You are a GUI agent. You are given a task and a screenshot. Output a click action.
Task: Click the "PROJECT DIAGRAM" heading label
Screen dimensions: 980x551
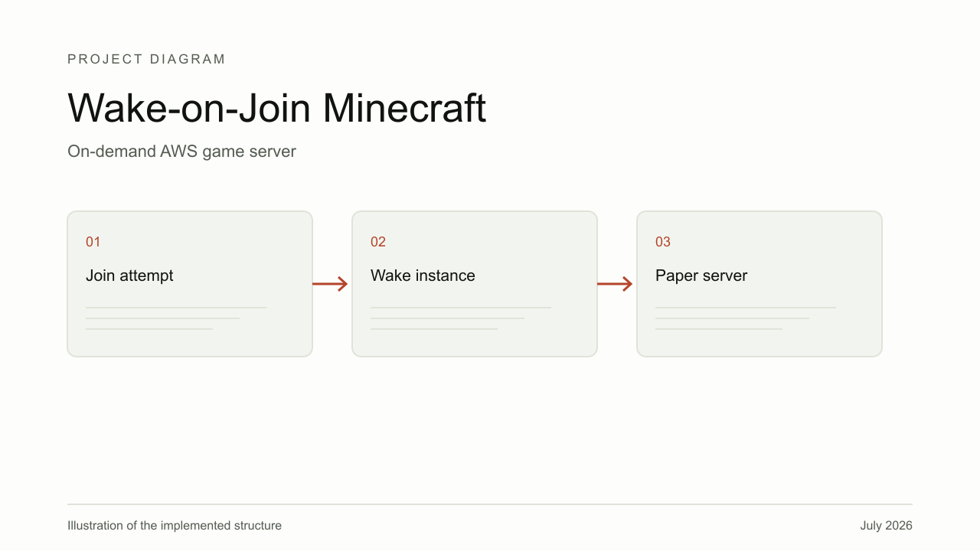point(146,59)
